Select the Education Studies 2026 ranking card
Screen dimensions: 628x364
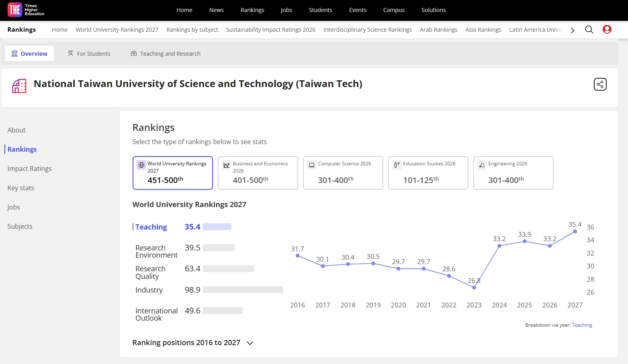pyautogui.click(x=428, y=173)
